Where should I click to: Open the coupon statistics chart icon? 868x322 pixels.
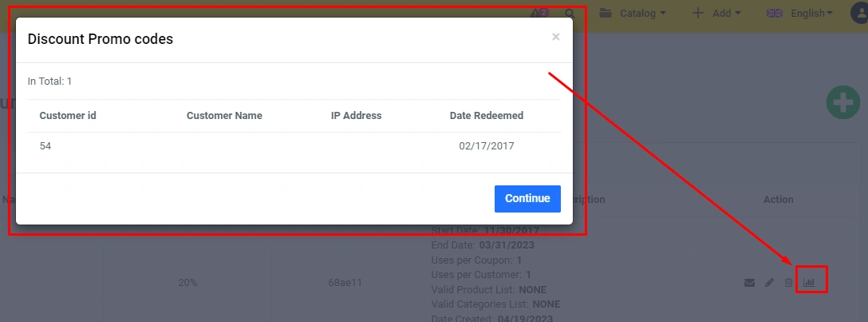tap(809, 283)
